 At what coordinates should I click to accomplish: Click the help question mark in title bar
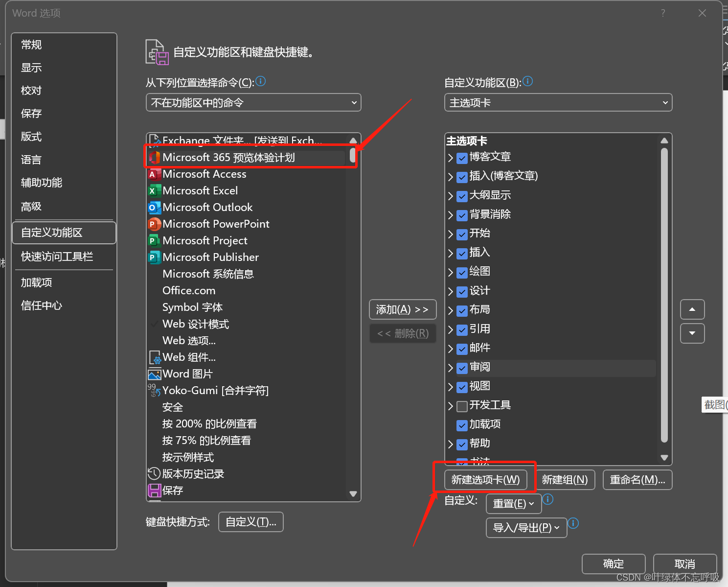[x=663, y=13]
